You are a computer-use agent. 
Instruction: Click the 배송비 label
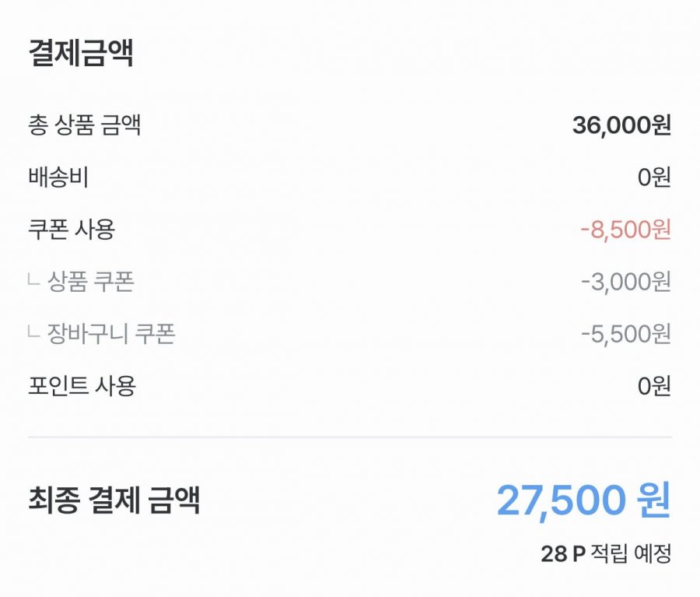[58, 177]
